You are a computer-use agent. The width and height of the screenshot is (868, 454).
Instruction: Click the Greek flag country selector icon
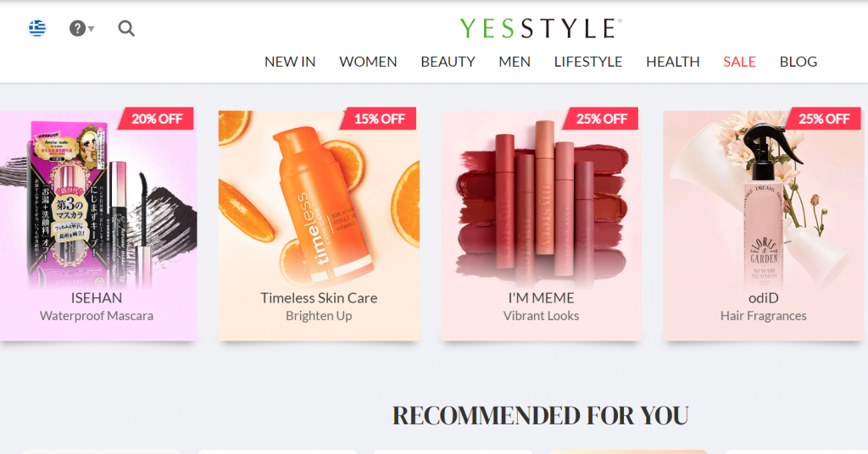(37, 28)
